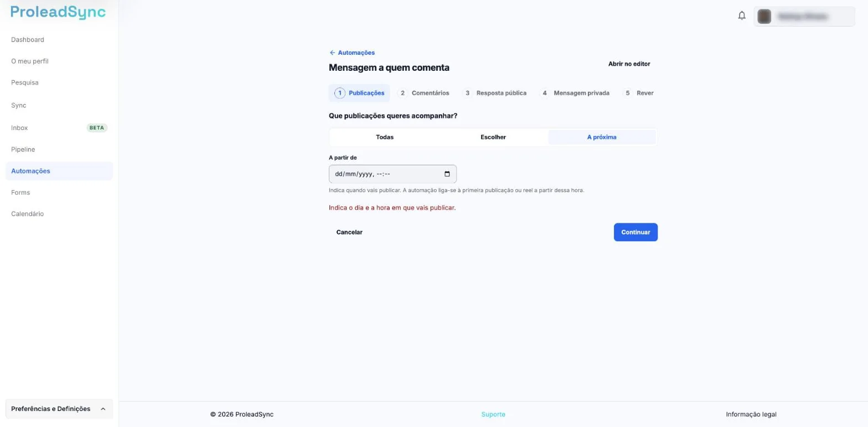
Task: Open the user account menu
Action: click(804, 17)
